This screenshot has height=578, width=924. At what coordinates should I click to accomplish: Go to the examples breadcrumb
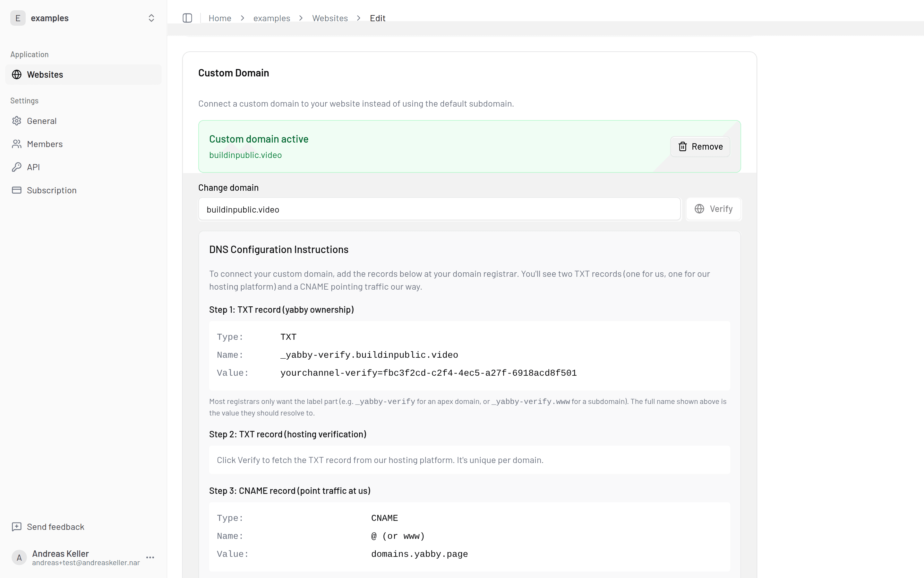(271, 18)
